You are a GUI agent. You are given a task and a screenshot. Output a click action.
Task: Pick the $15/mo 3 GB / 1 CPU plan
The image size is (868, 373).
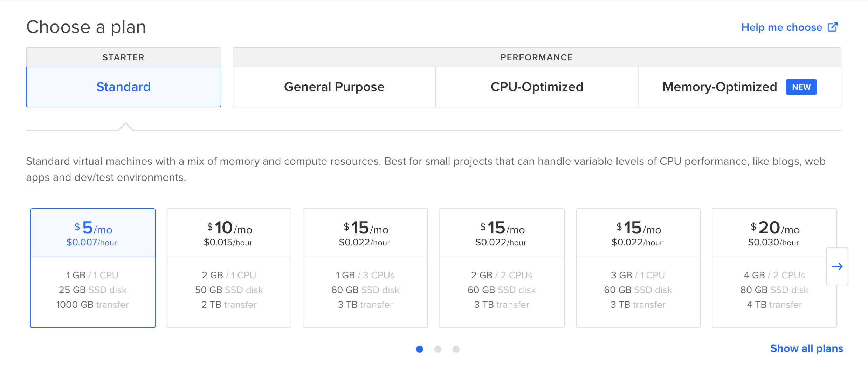638,268
